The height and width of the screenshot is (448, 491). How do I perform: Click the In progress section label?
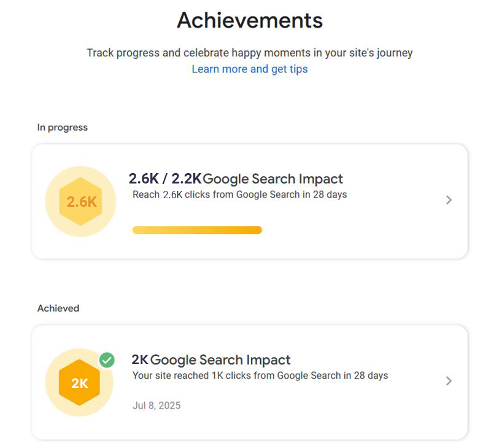63,128
